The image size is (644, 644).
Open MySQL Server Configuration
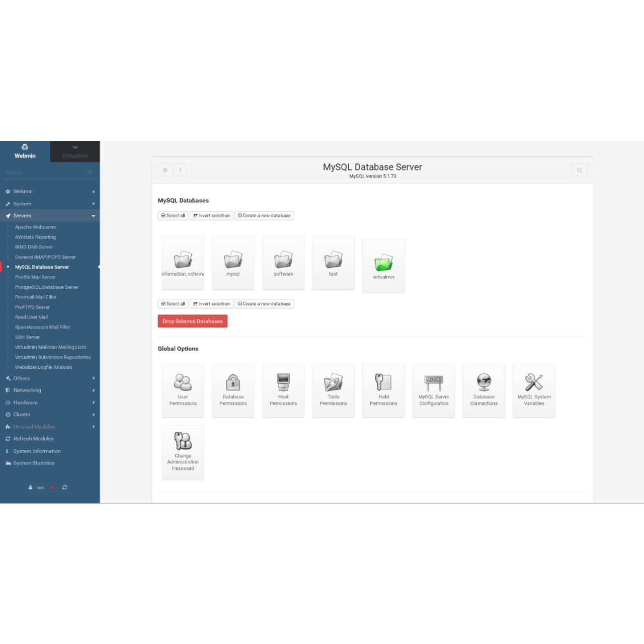434,390
